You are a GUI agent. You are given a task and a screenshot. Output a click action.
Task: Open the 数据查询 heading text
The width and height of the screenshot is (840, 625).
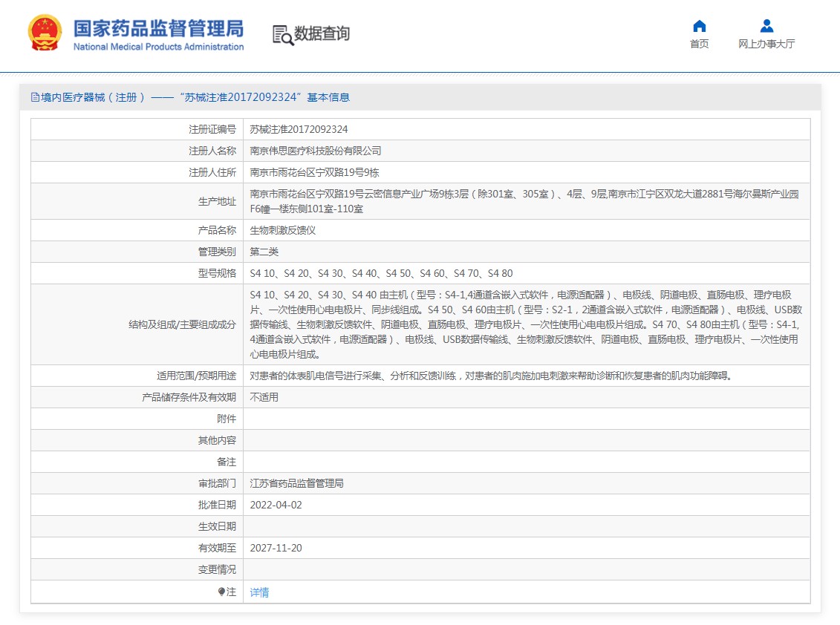(x=322, y=33)
